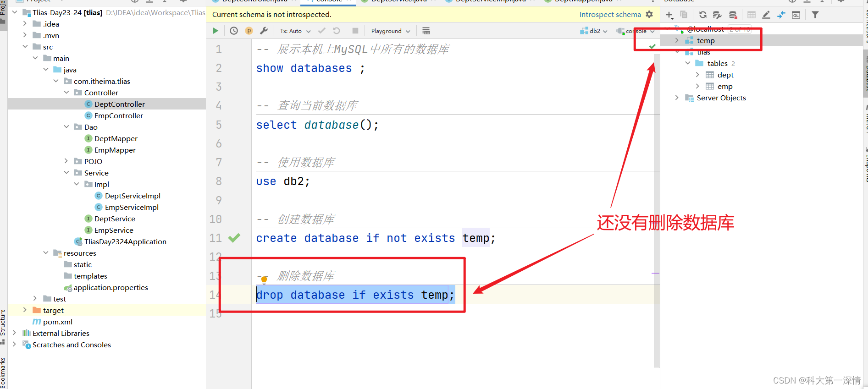Open data source properties icon
Image resolution: width=868 pixels, height=389 pixels.
tap(718, 15)
